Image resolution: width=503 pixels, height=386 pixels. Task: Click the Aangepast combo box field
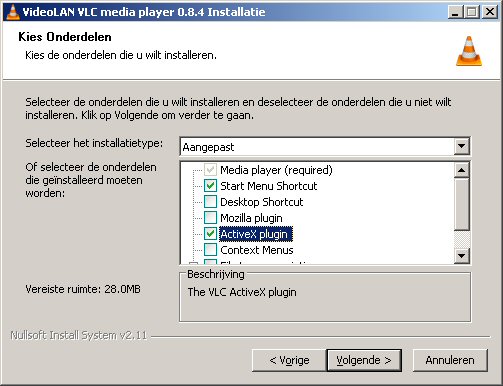(325, 146)
